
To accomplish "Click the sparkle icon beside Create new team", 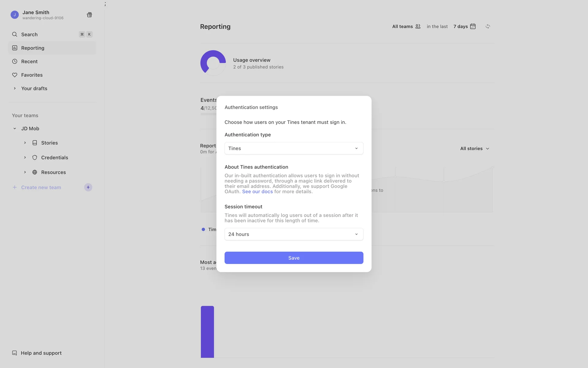I will 88,187.
